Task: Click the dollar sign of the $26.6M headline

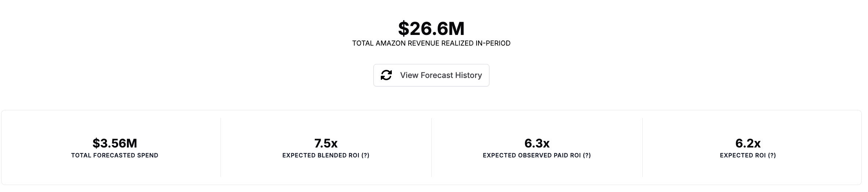Action: click(x=404, y=28)
